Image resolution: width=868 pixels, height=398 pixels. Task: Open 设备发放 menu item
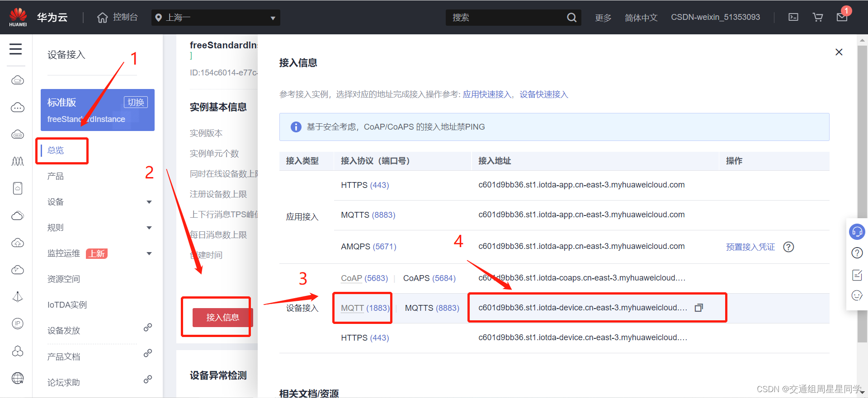coord(64,331)
